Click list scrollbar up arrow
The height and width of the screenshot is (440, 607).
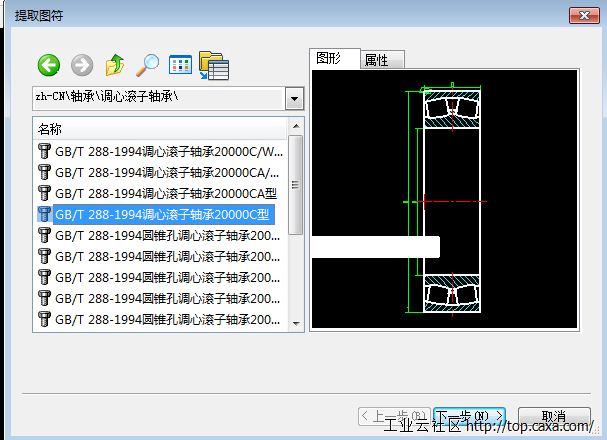click(x=296, y=126)
